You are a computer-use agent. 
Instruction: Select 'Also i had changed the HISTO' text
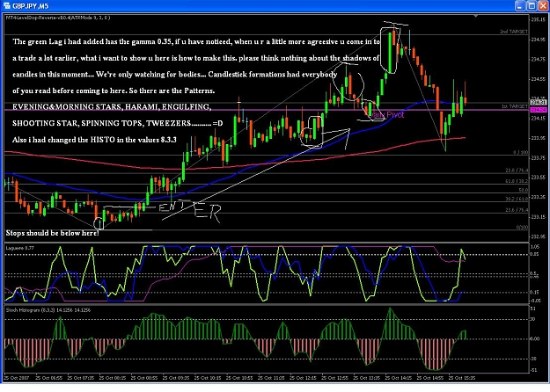94,140
